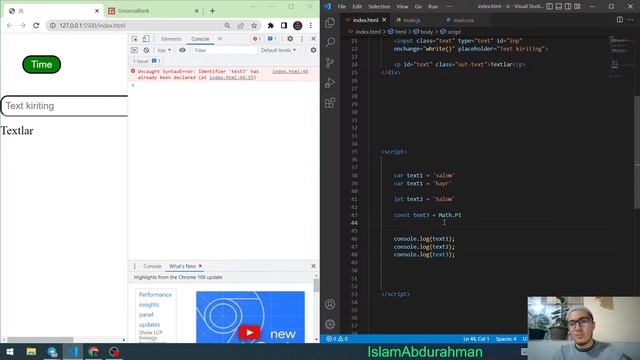
Task: Toggle secondary sidebar layout icon in VS Code
Action: pos(568,7)
